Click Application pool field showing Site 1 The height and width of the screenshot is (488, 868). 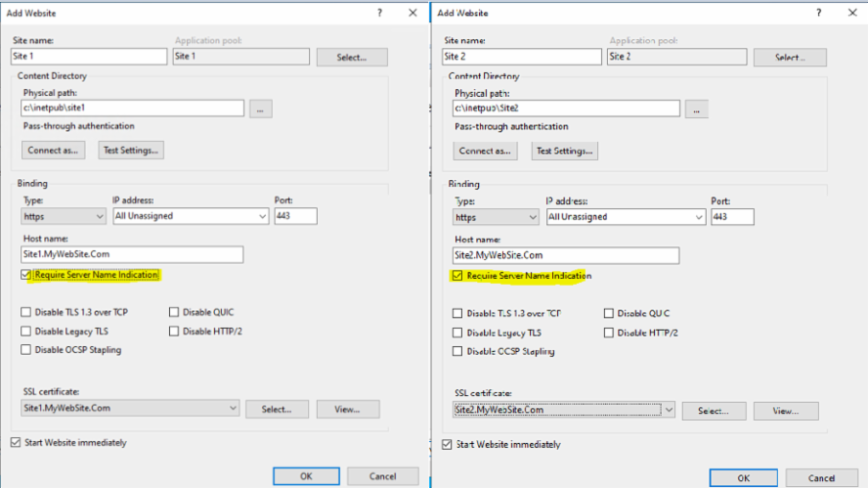click(240, 57)
